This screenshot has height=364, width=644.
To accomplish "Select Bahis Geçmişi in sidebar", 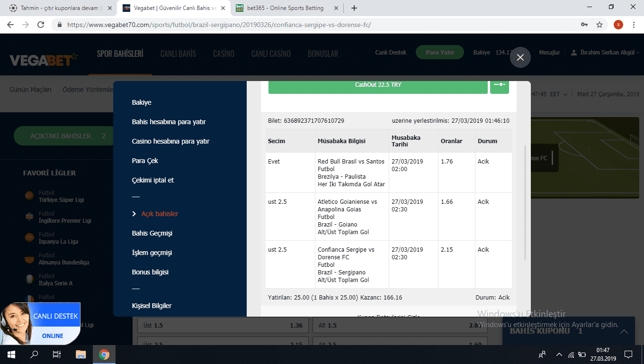I will (152, 233).
